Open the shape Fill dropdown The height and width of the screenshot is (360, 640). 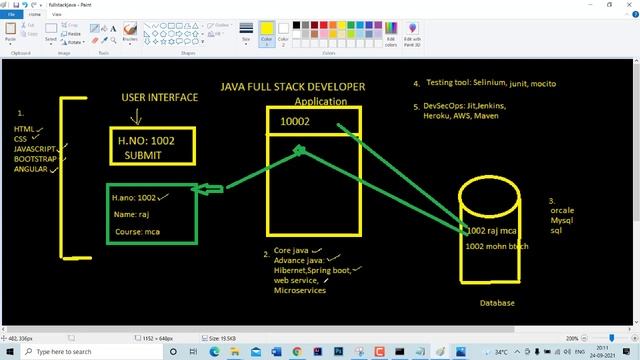click(x=215, y=34)
